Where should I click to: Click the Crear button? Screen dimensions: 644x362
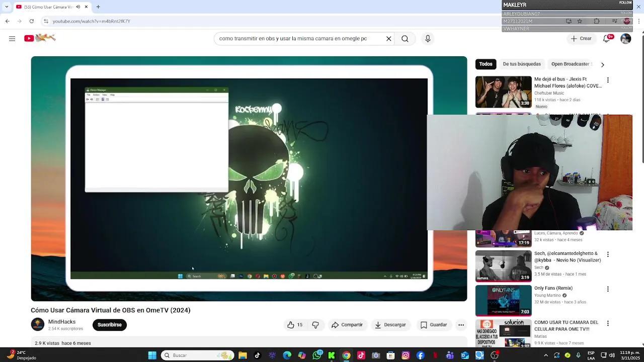click(x=581, y=39)
